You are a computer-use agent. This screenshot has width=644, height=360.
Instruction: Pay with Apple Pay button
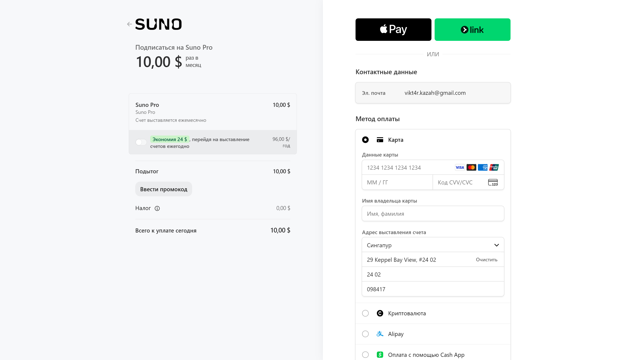(393, 29)
